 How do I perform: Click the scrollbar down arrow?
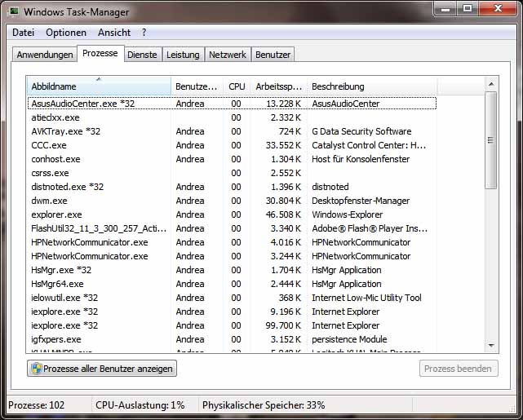click(x=491, y=345)
